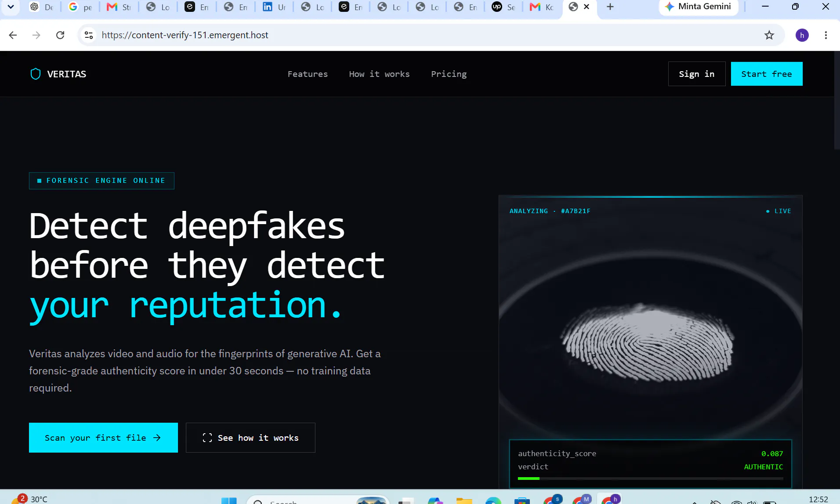Open the Minta Gemini assistant

699,7
